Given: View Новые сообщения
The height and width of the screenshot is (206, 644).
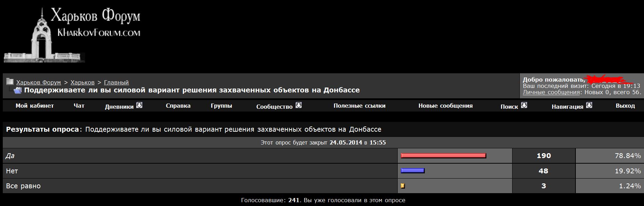Looking at the screenshot, I should [x=445, y=106].
